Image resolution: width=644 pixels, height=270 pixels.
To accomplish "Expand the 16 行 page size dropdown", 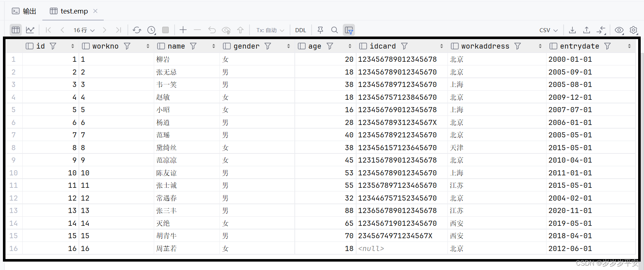I will pos(84,30).
